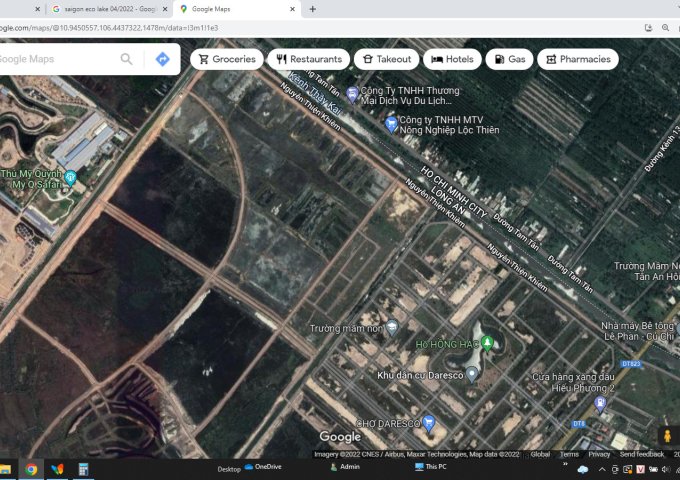The width and height of the screenshot is (680, 480).
Task: Click the Admin taskbar toolbar item
Action: coord(345,467)
